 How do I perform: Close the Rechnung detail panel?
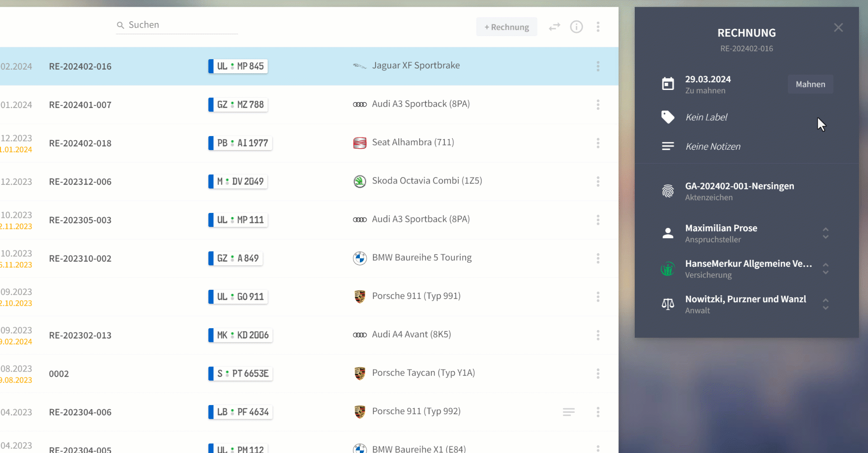pyautogui.click(x=838, y=28)
